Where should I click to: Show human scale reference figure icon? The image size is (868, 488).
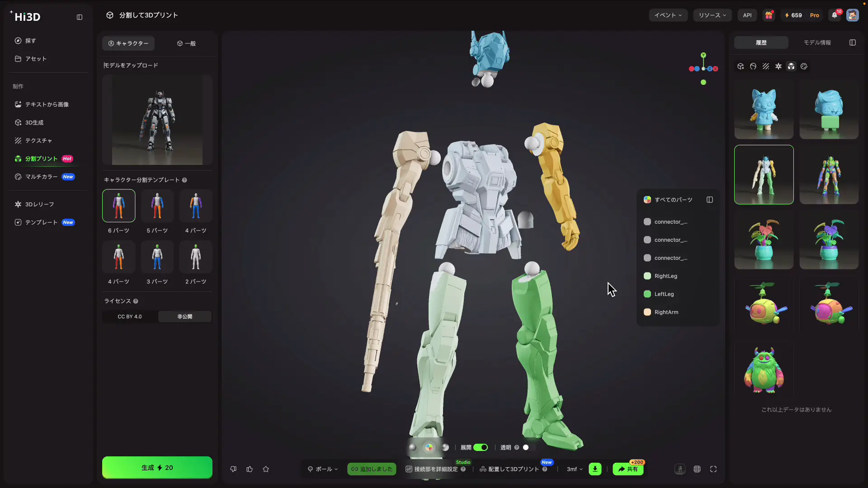pos(680,469)
